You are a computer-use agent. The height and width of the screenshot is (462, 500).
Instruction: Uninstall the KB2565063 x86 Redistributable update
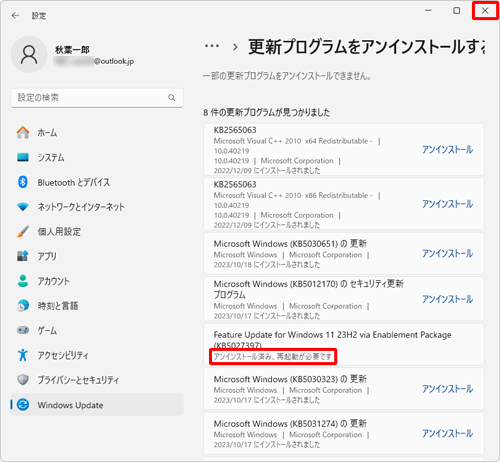(x=448, y=204)
